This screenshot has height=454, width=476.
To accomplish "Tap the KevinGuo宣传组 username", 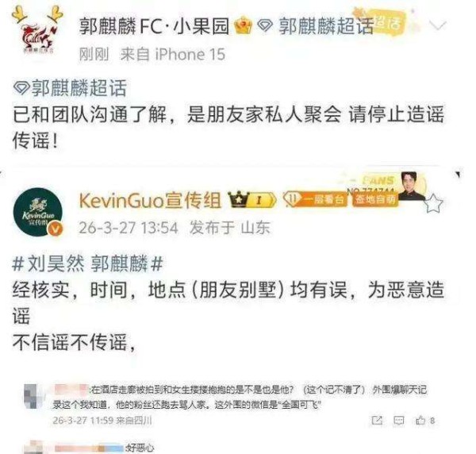I will (x=150, y=201).
